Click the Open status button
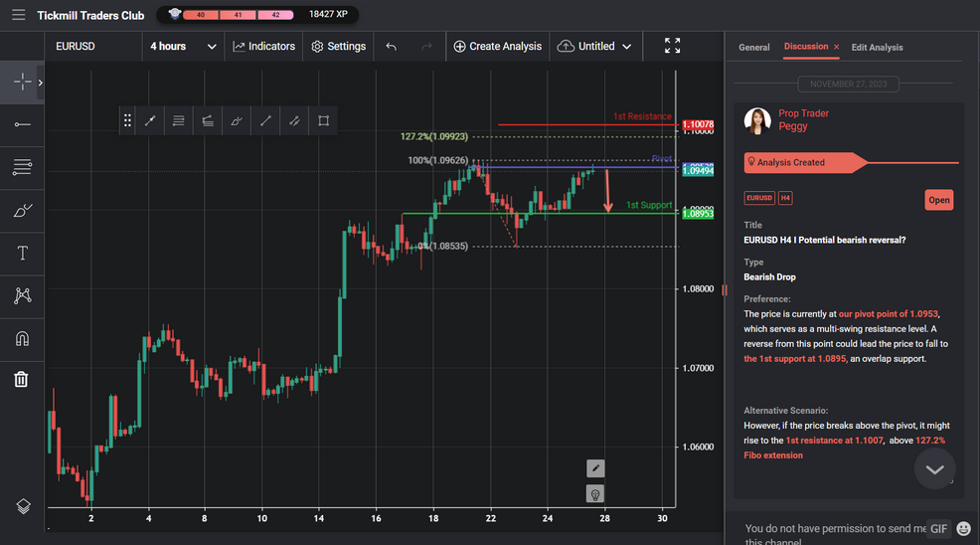The image size is (980, 545). 938,200
